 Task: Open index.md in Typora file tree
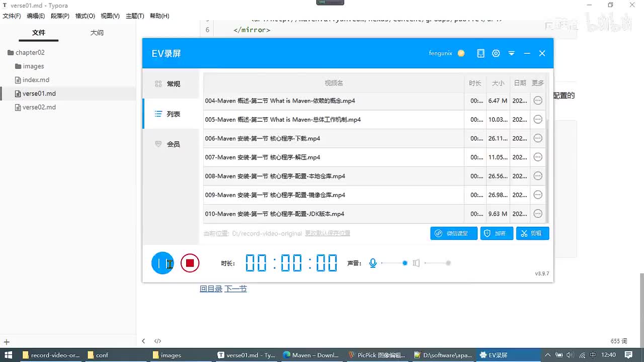click(32, 80)
